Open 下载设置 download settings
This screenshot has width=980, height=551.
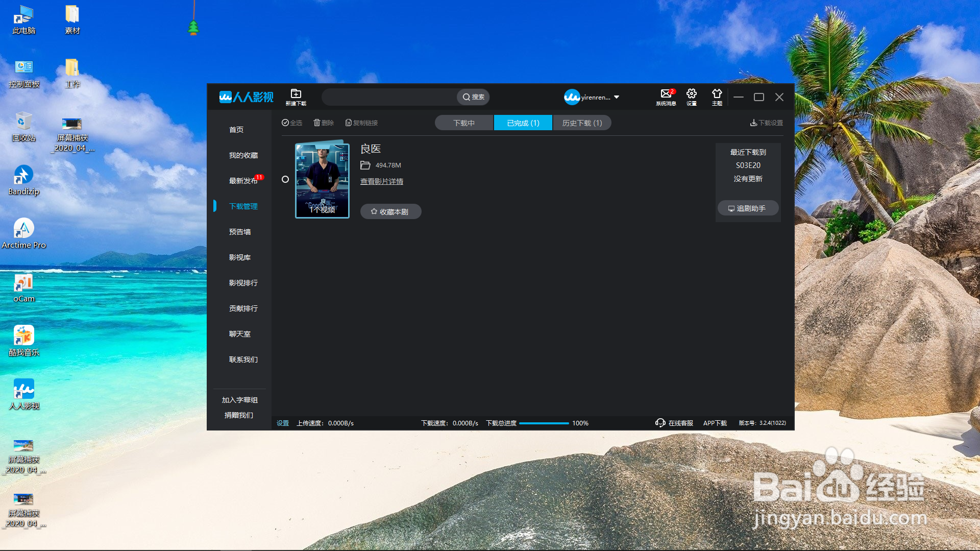pos(767,123)
